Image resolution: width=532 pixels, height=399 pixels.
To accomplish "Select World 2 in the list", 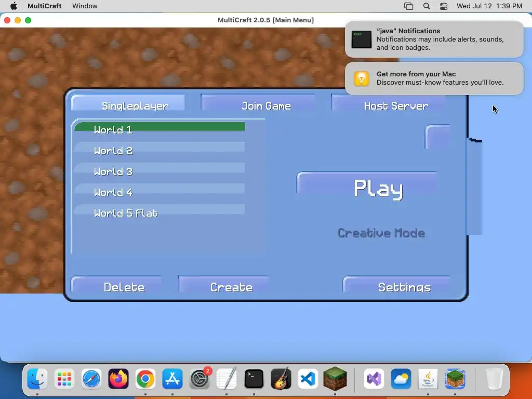I will click(x=159, y=149).
